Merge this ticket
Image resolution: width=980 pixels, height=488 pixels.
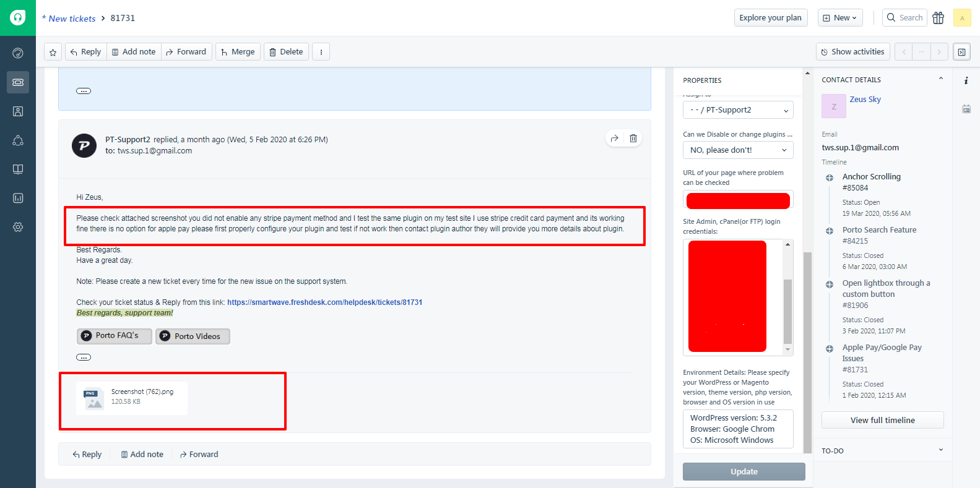click(x=238, y=52)
